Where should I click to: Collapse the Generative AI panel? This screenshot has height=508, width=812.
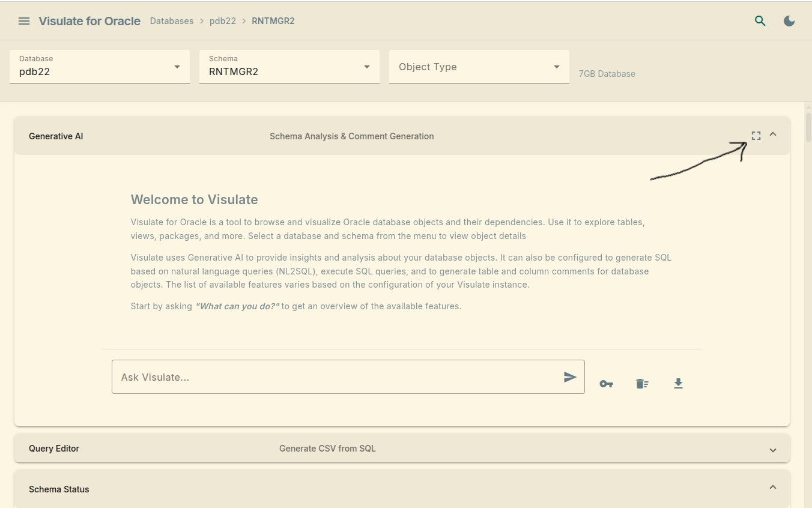point(773,135)
